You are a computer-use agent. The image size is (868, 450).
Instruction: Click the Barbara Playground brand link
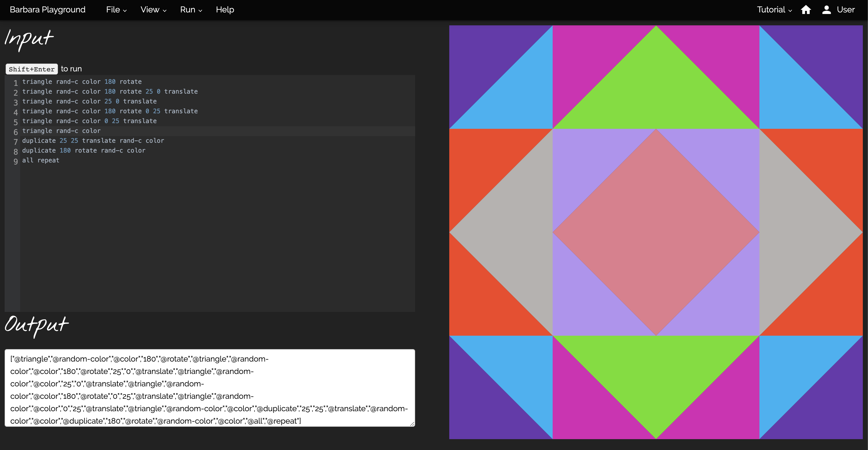[48, 10]
